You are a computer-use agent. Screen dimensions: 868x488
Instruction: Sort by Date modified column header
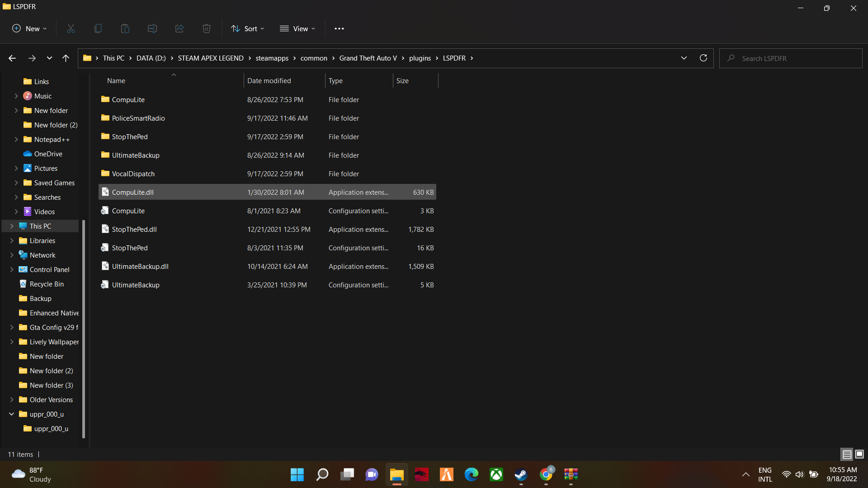[269, 80]
